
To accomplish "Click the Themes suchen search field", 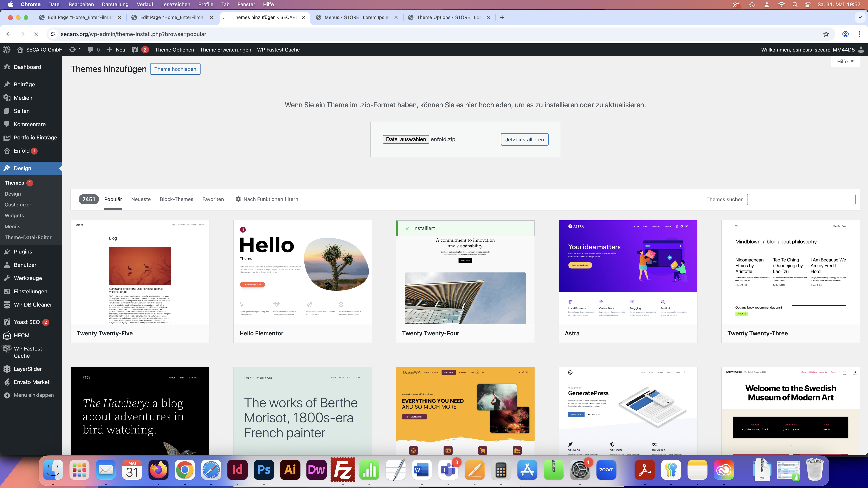I will [801, 199].
